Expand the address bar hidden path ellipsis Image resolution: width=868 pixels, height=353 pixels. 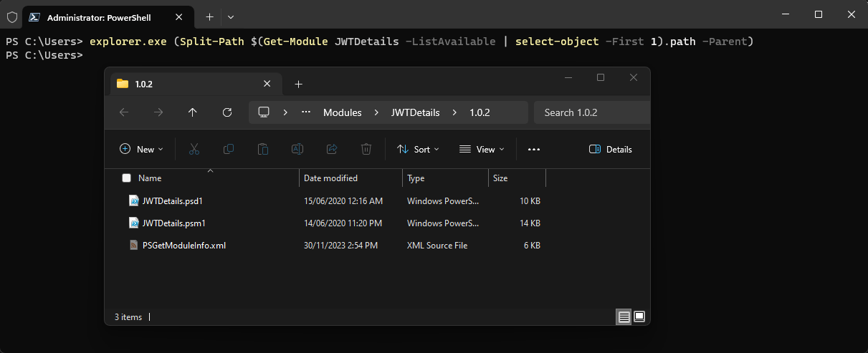pyautogui.click(x=306, y=112)
